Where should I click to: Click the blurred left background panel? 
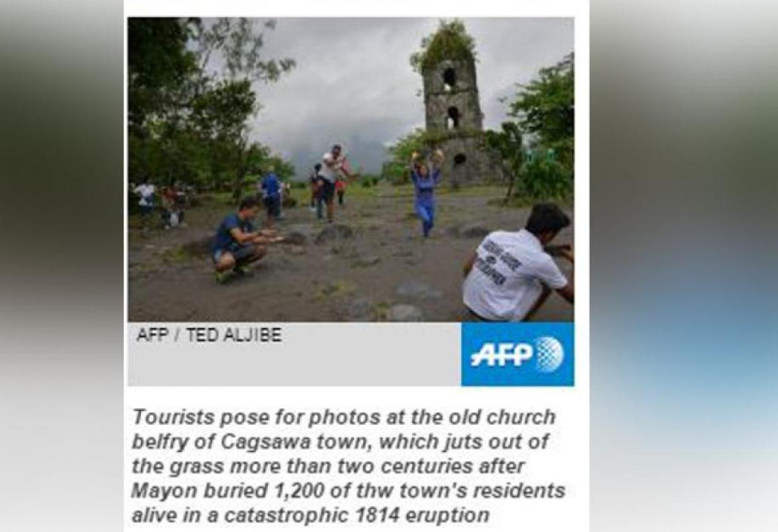pos(62,266)
